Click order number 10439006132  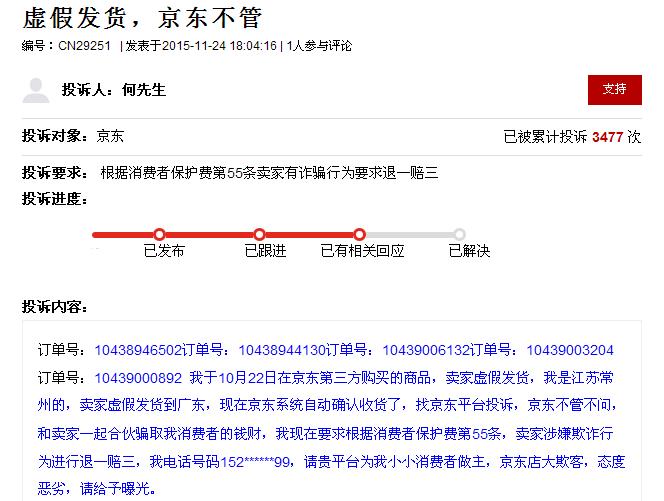pos(426,350)
